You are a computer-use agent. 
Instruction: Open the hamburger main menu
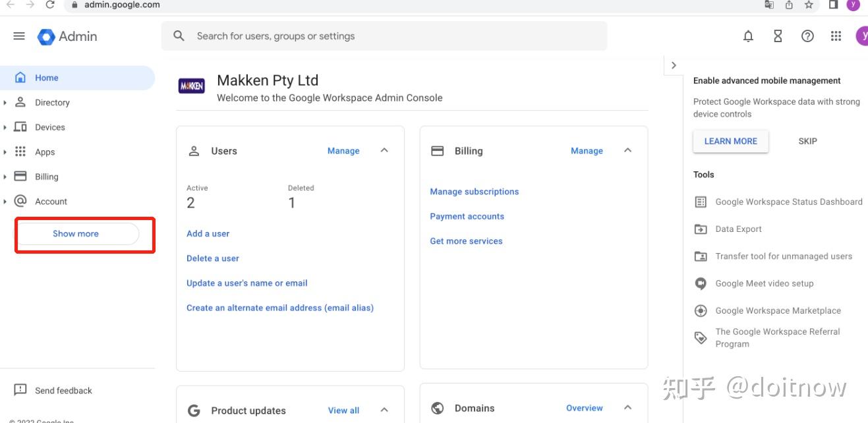tap(19, 36)
